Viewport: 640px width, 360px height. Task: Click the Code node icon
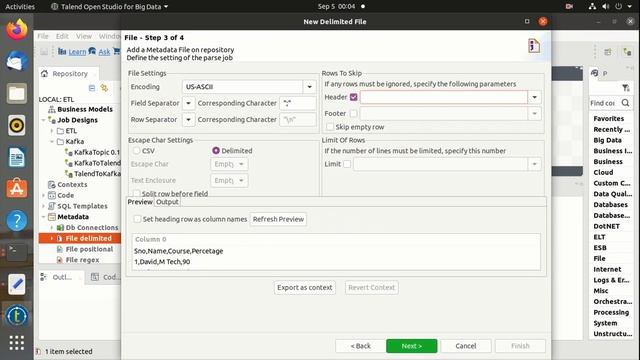pos(52,195)
